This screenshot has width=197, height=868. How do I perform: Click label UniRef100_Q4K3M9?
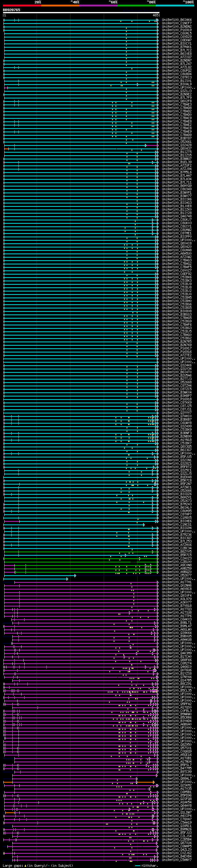pyautogui.click(x=177, y=653)
